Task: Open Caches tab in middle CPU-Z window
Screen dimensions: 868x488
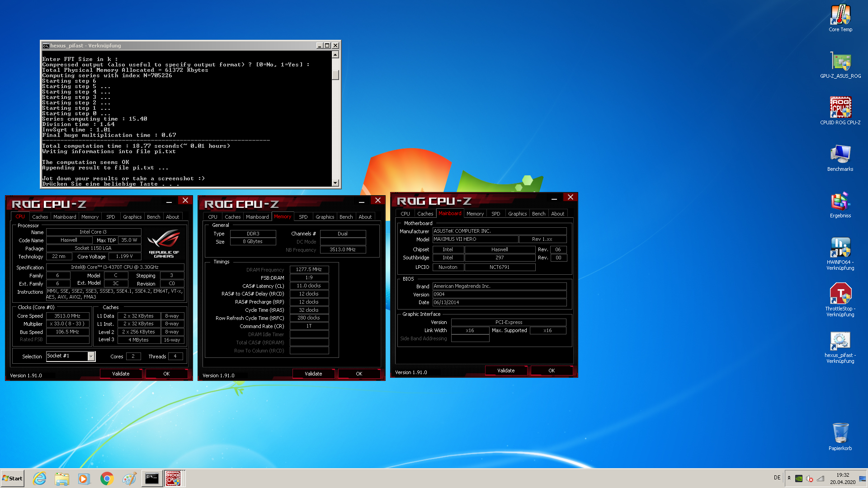Action: coord(233,217)
